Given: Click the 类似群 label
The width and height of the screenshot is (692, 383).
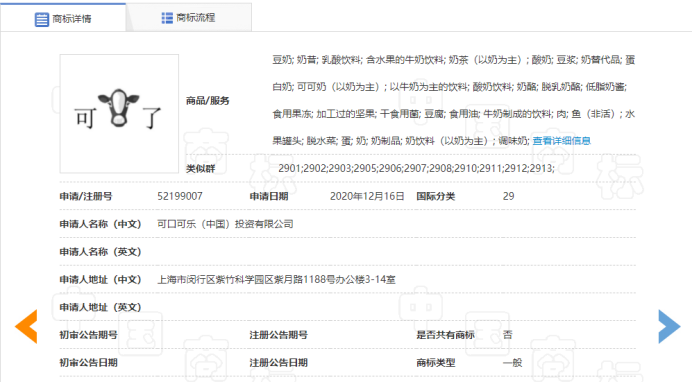Looking at the screenshot, I should click(x=200, y=169).
